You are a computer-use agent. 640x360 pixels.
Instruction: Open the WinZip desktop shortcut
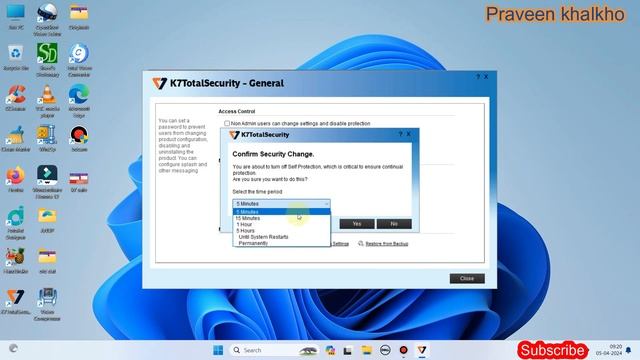point(47,139)
